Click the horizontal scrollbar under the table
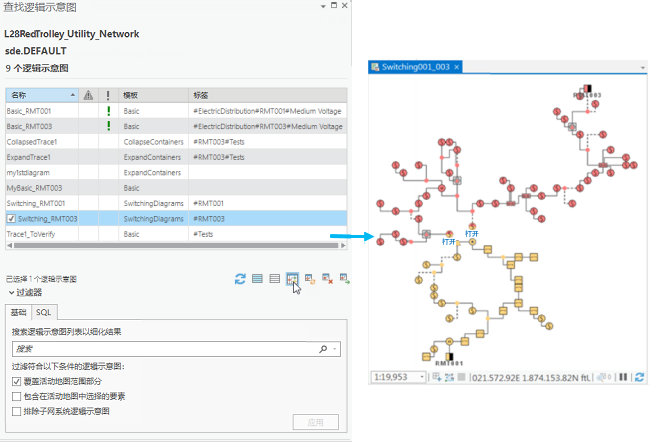Image resolution: width=650 pixels, height=442 pixels. [x=176, y=245]
